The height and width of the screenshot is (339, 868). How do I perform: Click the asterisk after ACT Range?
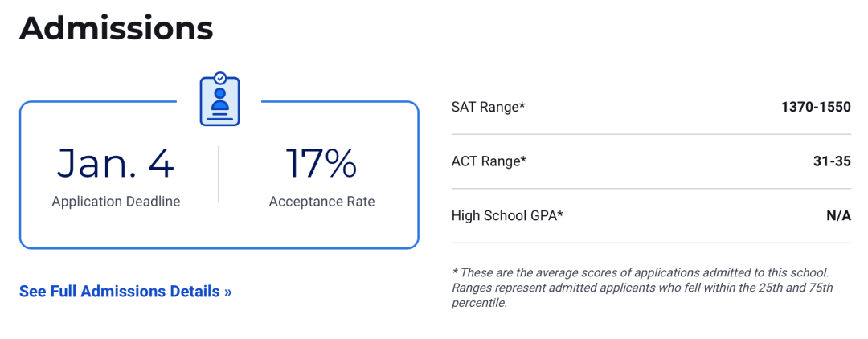(524, 160)
